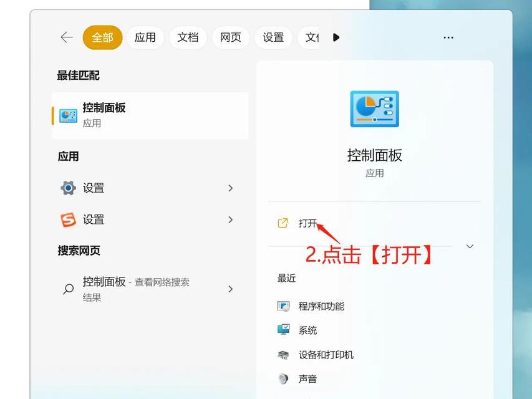This screenshot has width=532, height=399.
Task: Expand the web search result chevron
Action: tap(231, 289)
